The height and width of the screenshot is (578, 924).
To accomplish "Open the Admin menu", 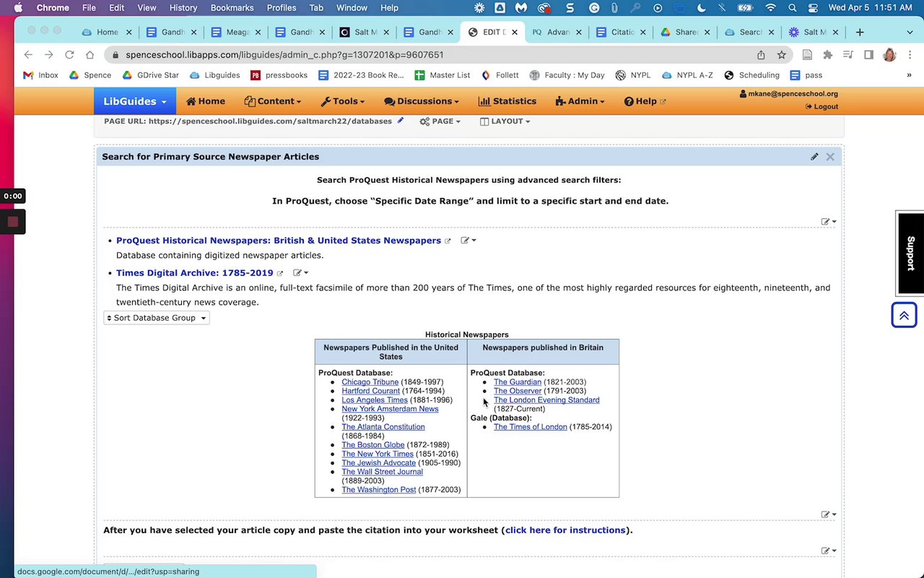I will [x=580, y=101].
